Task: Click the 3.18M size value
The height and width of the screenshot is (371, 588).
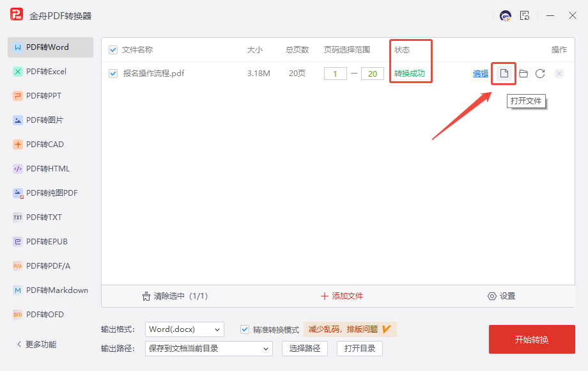Action: (x=259, y=74)
